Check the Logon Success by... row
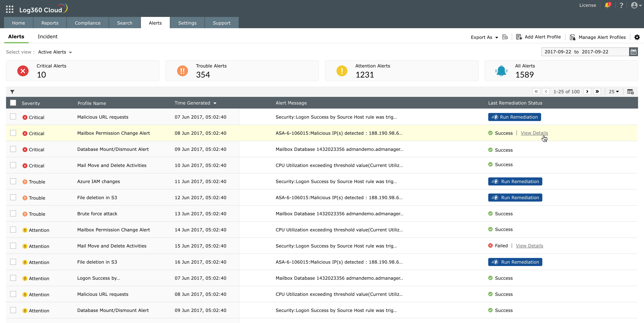Screen dimensions: 644x323 13,278
